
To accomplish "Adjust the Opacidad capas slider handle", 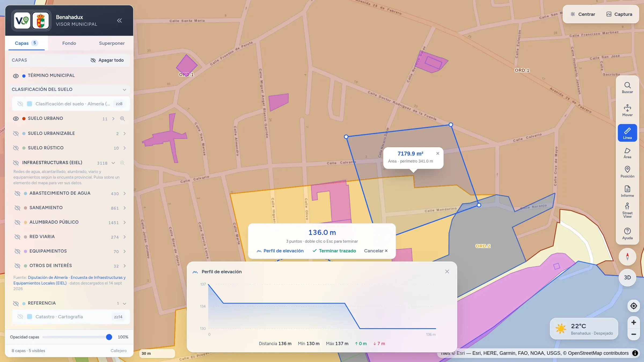I will point(109,337).
